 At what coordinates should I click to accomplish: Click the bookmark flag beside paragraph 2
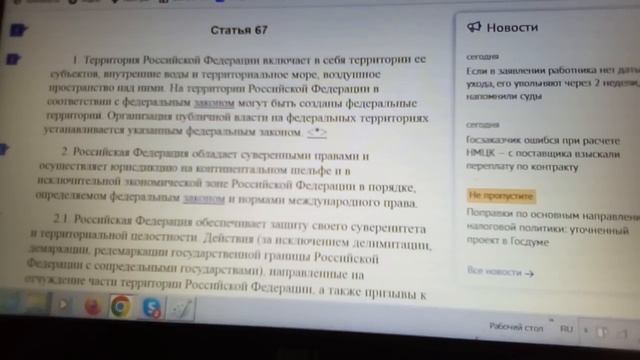(x=4, y=149)
